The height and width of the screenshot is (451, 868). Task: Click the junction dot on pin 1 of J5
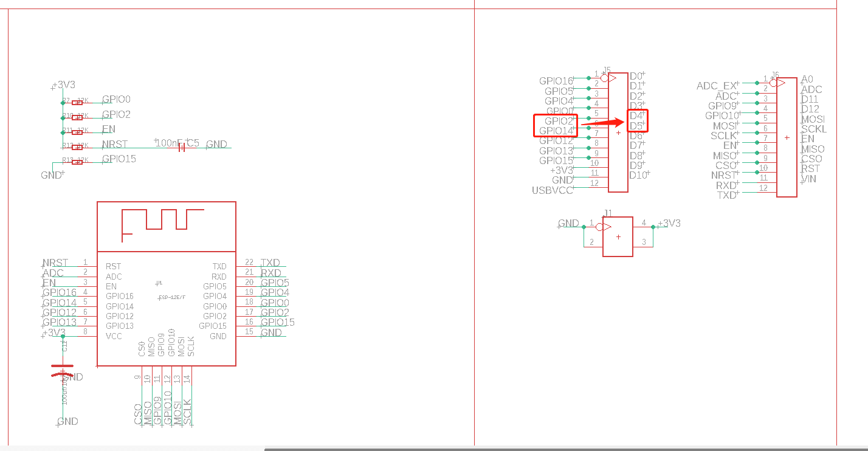click(x=588, y=77)
